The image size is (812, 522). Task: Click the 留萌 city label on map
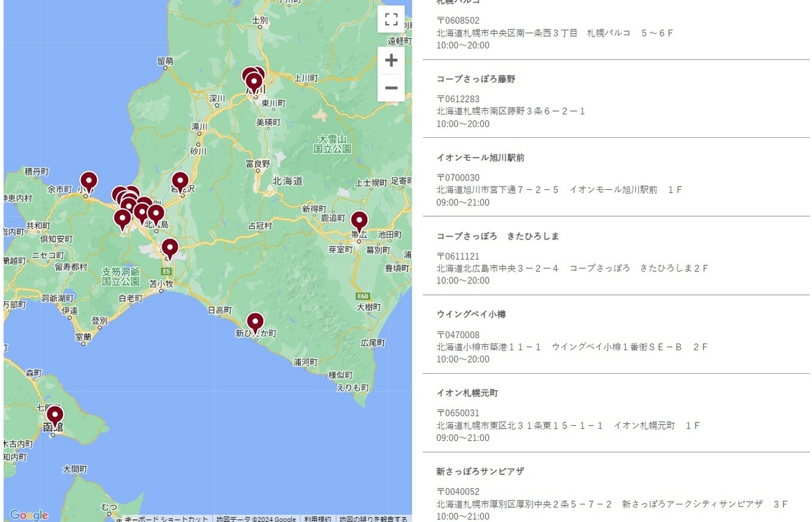pyautogui.click(x=165, y=61)
